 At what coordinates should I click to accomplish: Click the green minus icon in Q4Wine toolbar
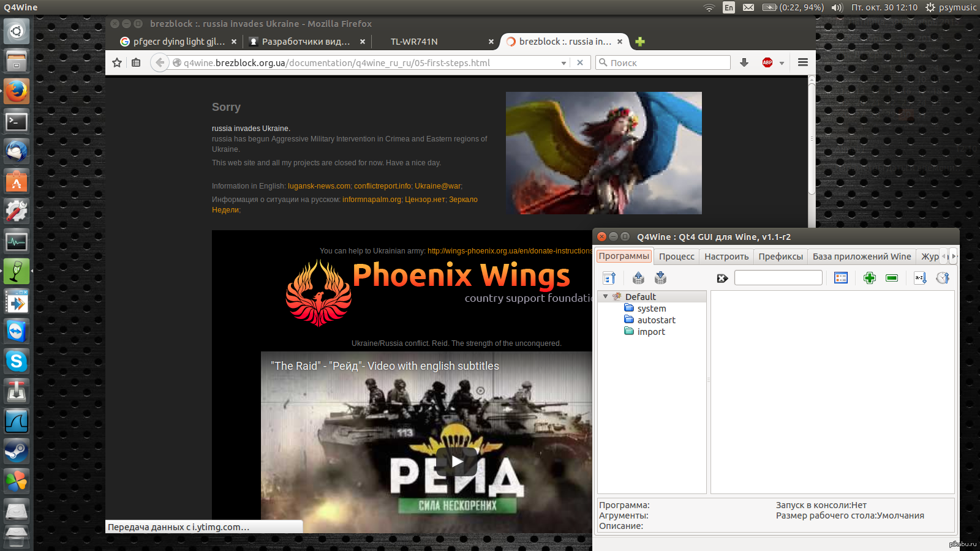click(x=892, y=278)
